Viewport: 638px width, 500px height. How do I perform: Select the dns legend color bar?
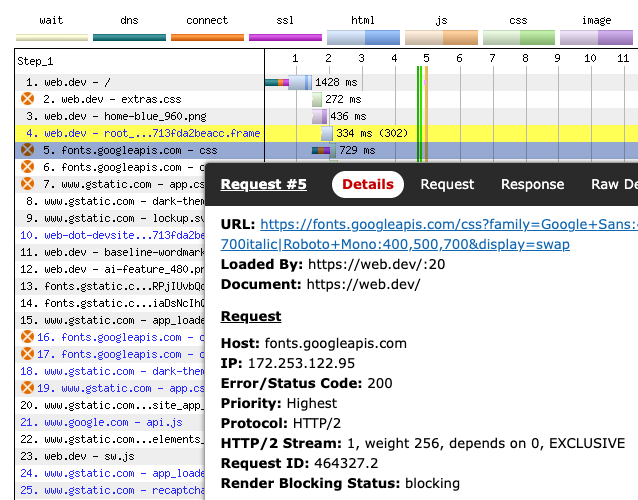click(129, 37)
